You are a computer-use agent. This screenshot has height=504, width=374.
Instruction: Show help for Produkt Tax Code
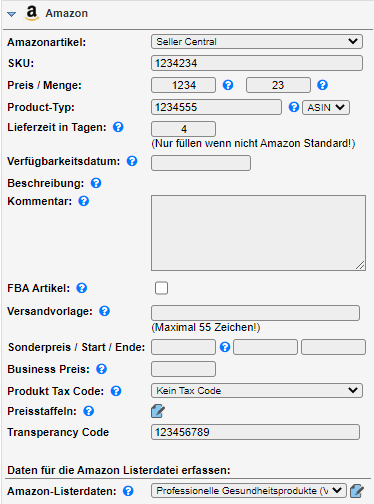point(116,391)
